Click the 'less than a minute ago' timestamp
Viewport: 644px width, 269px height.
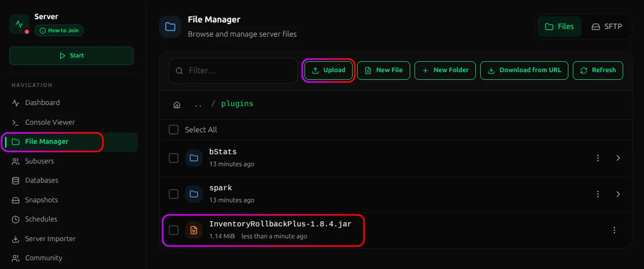(x=274, y=237)
